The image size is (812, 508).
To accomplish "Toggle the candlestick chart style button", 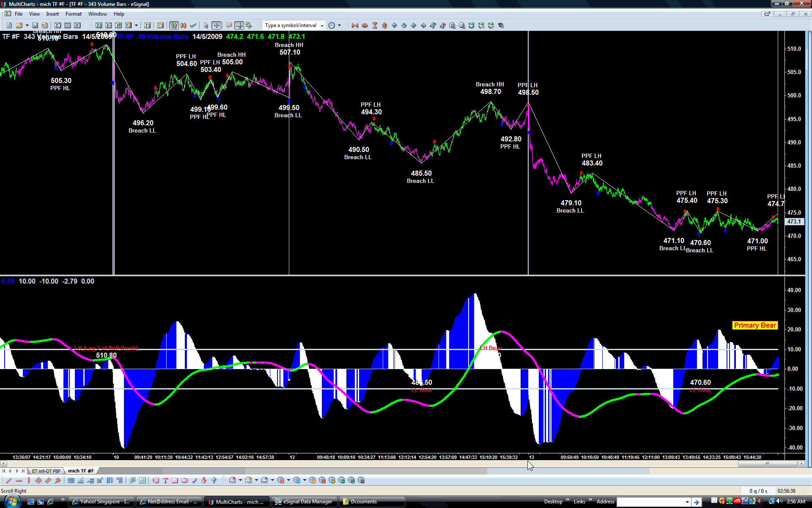I will 183,25.
